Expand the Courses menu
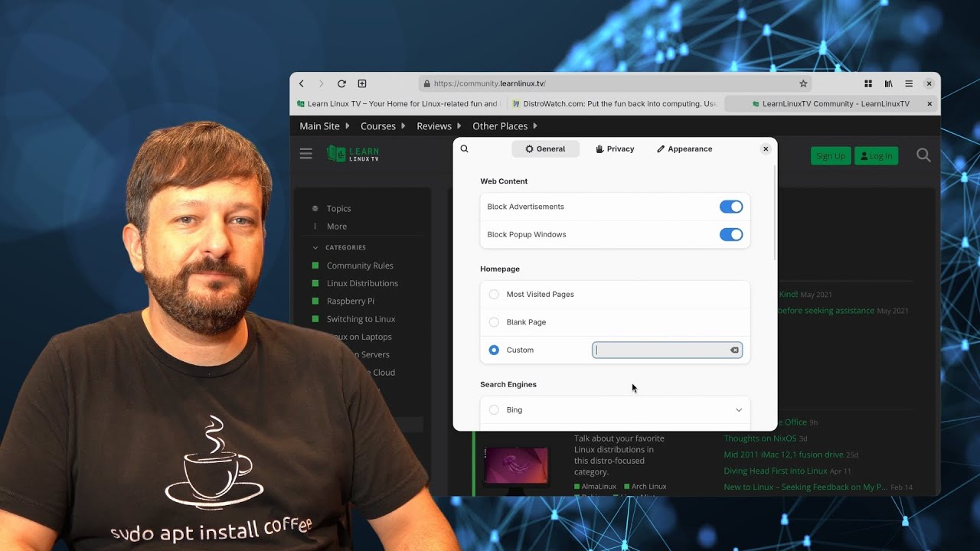The image size is (980, 551). [x=383, y=126]
